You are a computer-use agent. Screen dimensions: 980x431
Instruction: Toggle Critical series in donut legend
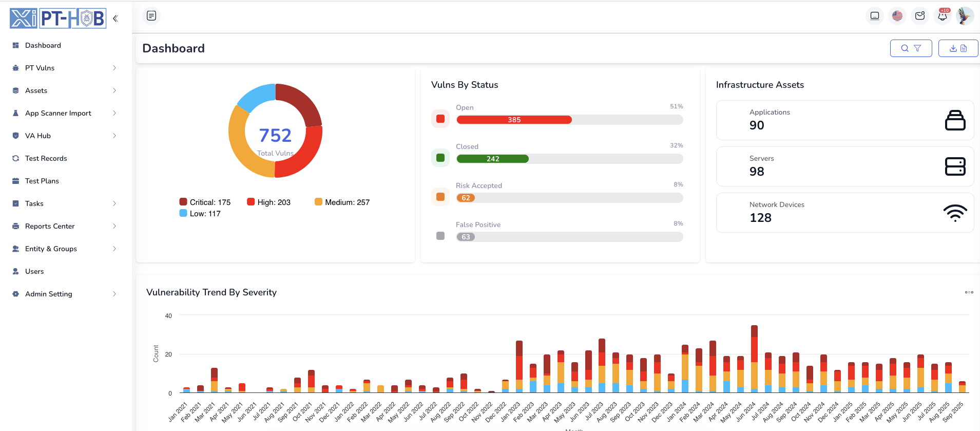pyautogui.click(x=205, y=202)
